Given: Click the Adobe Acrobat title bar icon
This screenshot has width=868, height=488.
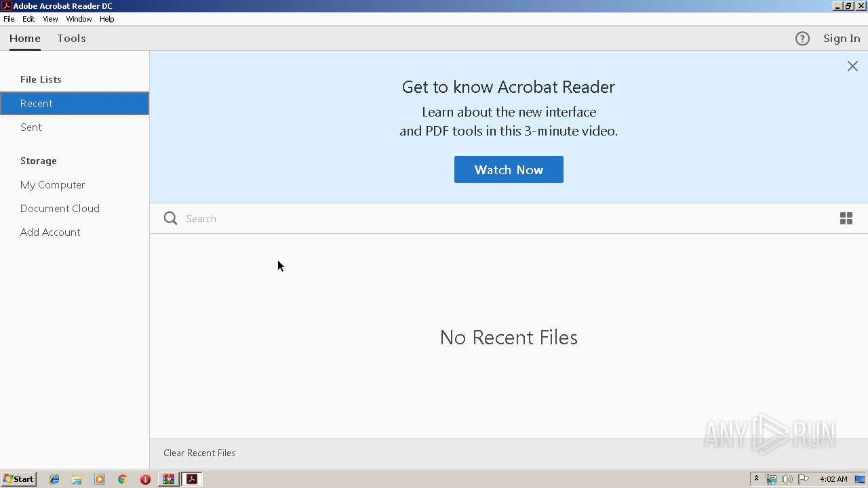Looking at the screenshot, I should (x=6, y=5).
